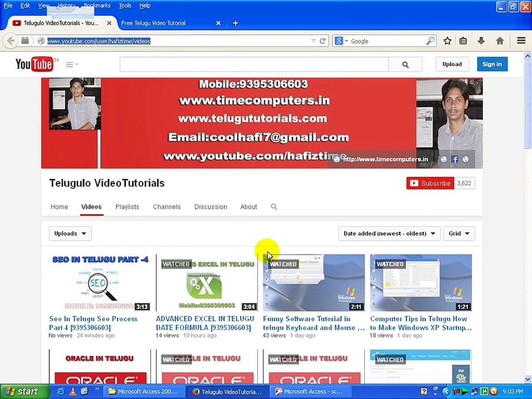This screenshot has height=399, width=532.
Task: Bookmark this page with the star icon
Action: coord(447,41)
